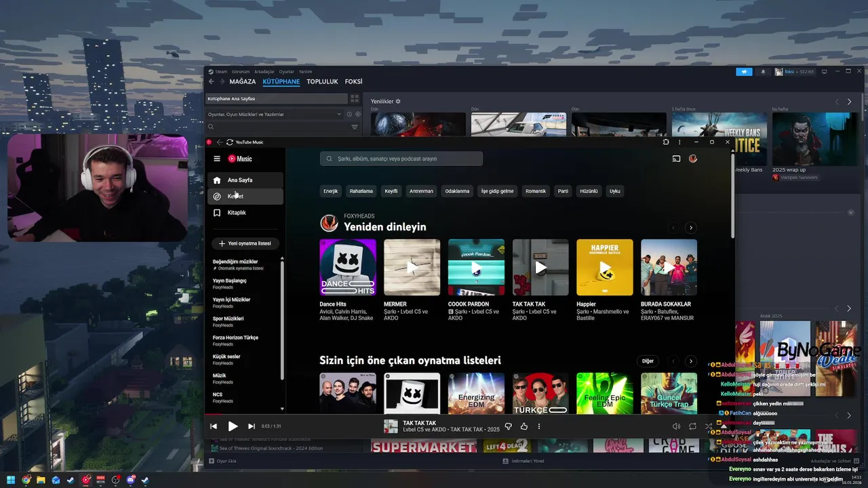
Task: Open Keşfet in the sidebar
Action: coord(245,196)
